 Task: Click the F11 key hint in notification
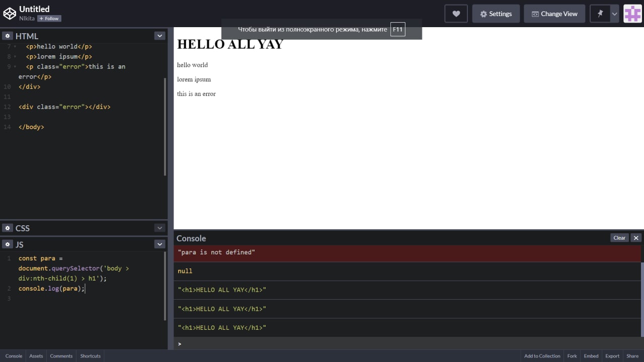(x=397, y=29)
